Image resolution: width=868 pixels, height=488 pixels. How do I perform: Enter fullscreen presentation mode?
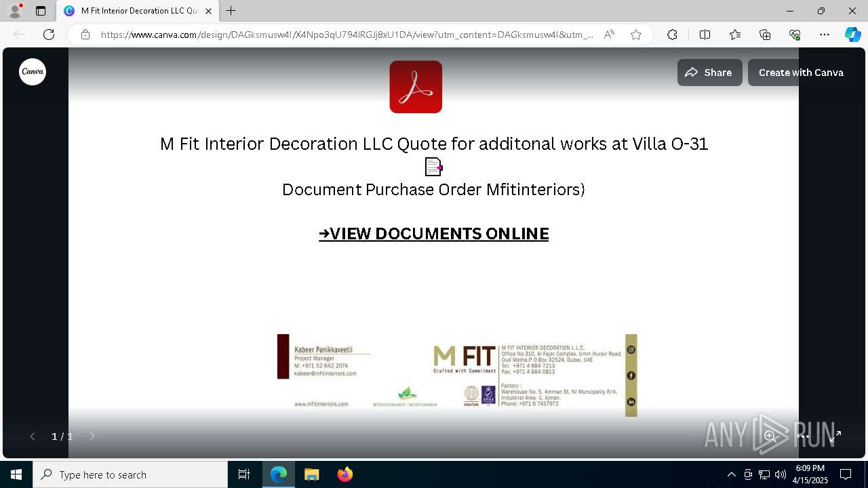point(835,436)
